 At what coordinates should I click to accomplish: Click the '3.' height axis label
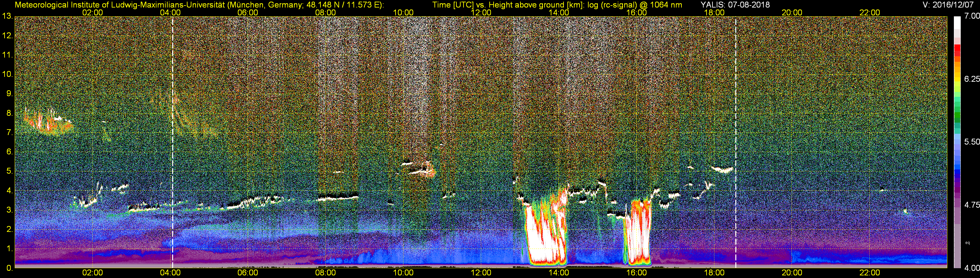click(9, 210)
